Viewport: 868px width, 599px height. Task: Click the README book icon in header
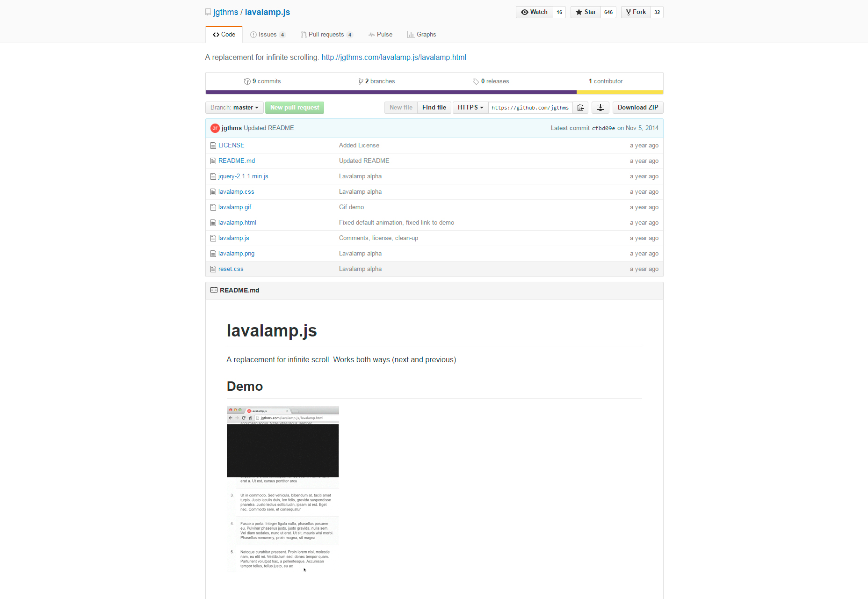click(214, 290)
